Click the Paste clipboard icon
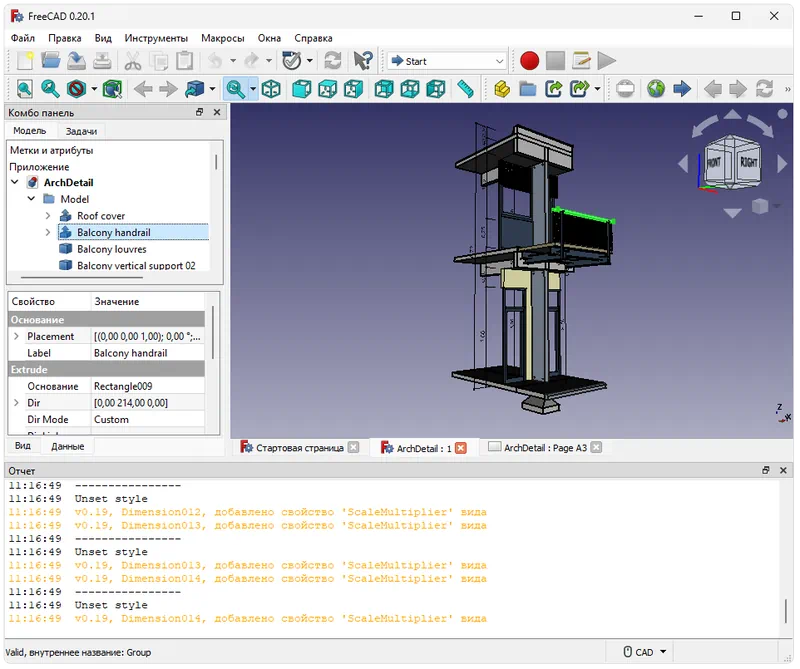The width and height of the screenshot is (800, 669). [185, 61]
